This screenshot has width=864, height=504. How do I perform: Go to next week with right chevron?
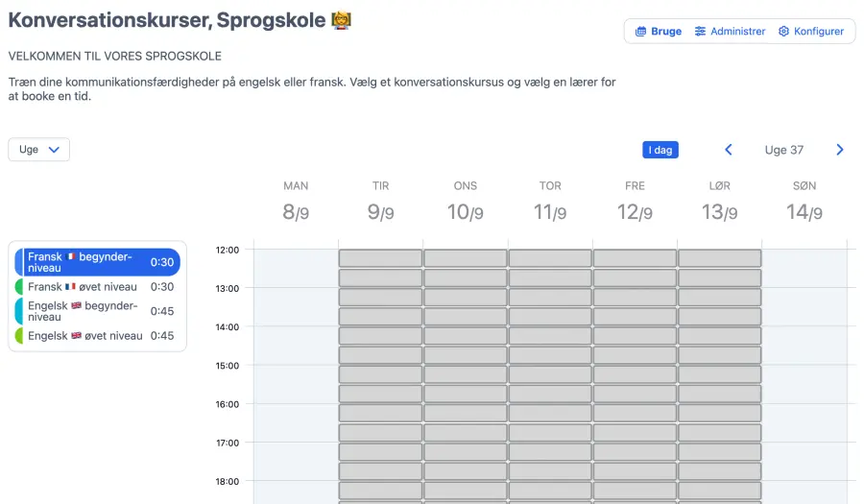click(x=840, y=150)
